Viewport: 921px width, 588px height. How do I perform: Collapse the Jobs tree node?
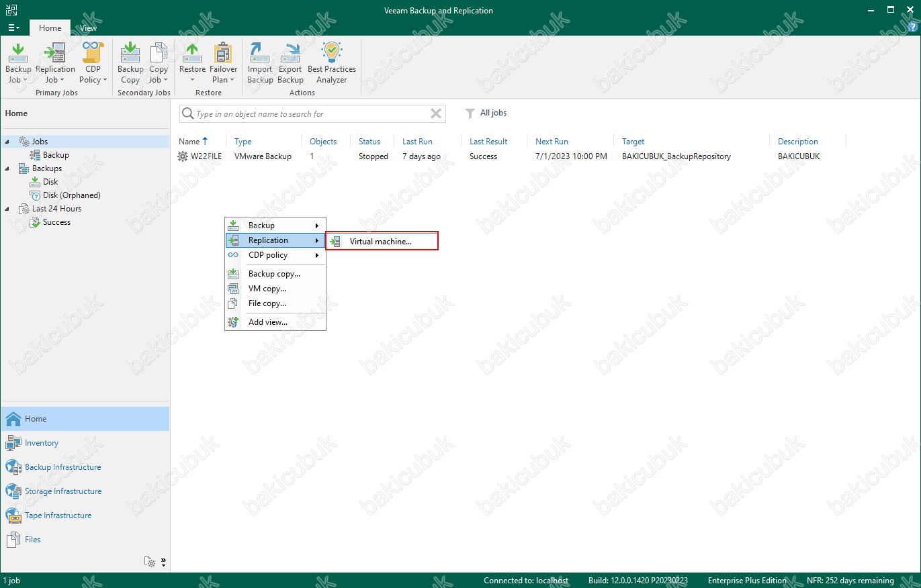pyautogui.click(x=7, y=142)
